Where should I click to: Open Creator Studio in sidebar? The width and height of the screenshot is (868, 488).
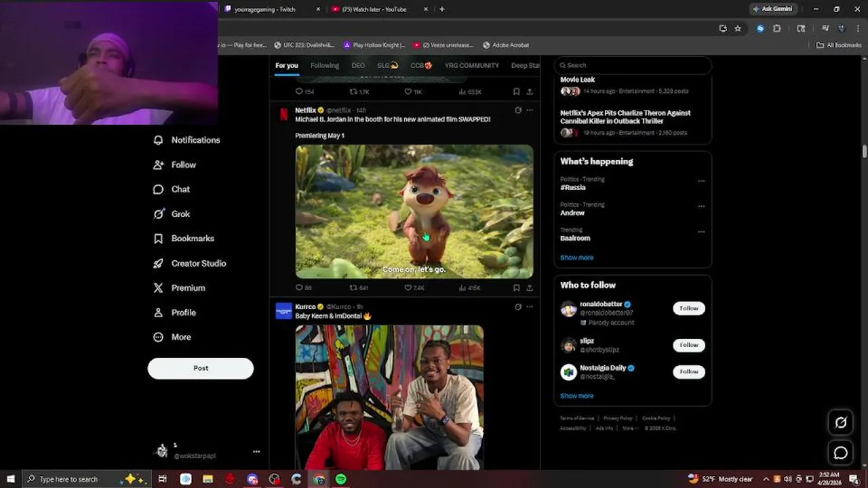[x=190, y=263]
